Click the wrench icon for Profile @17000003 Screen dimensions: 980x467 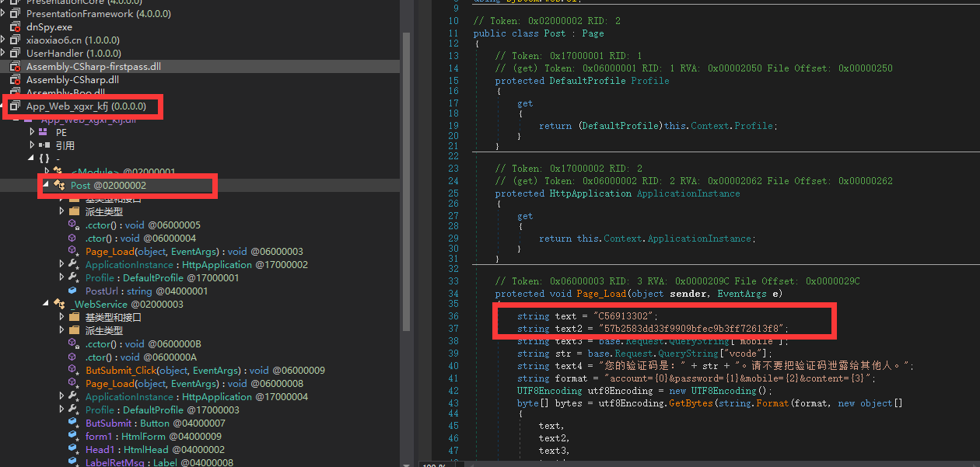(x=72, y=409)
